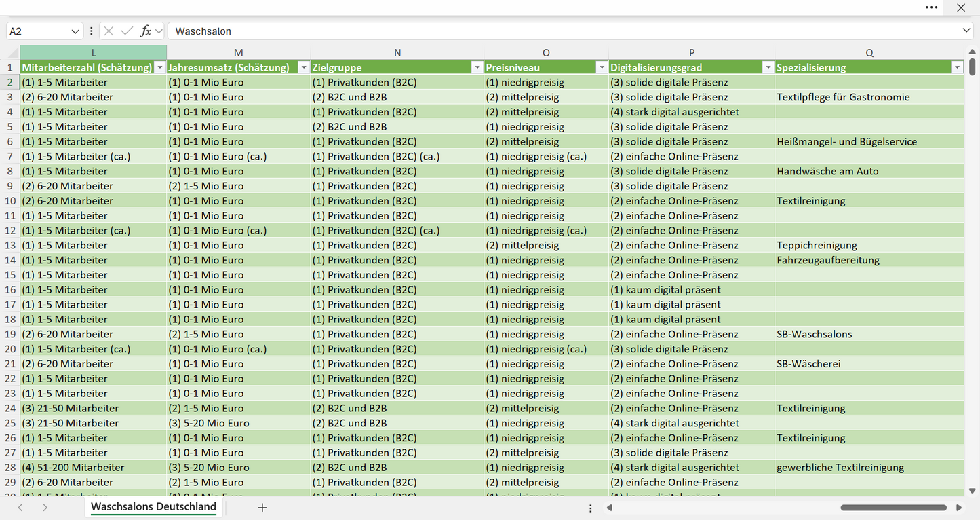Click the confirm checkmark icon in formula bar
Screen dimensions: 980x520
[127, 31]
